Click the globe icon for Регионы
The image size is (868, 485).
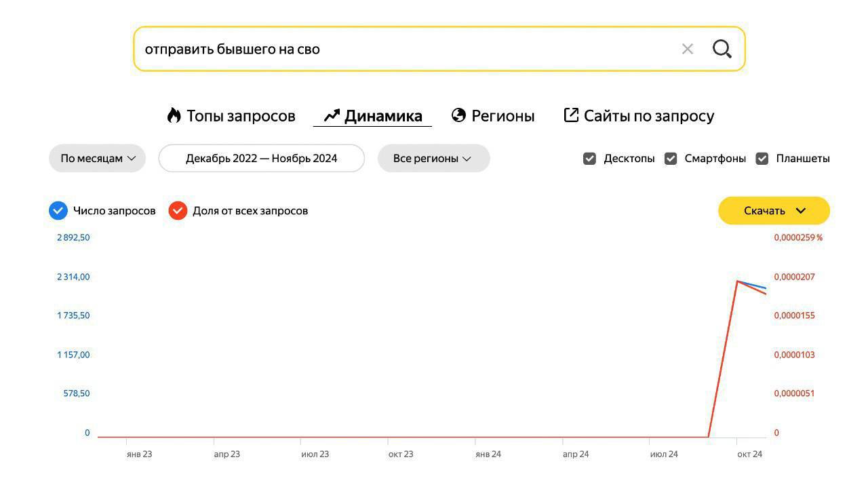[x=458, y=115]
